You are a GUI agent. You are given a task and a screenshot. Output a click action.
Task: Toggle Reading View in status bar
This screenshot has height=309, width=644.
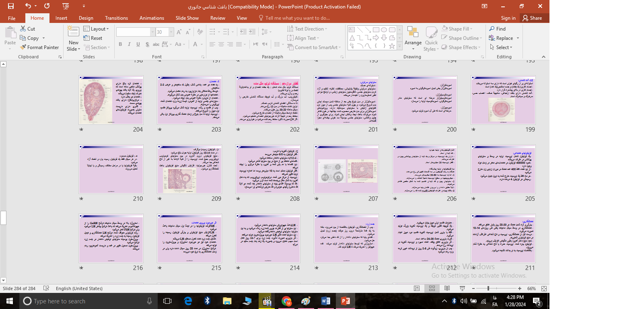447,288
